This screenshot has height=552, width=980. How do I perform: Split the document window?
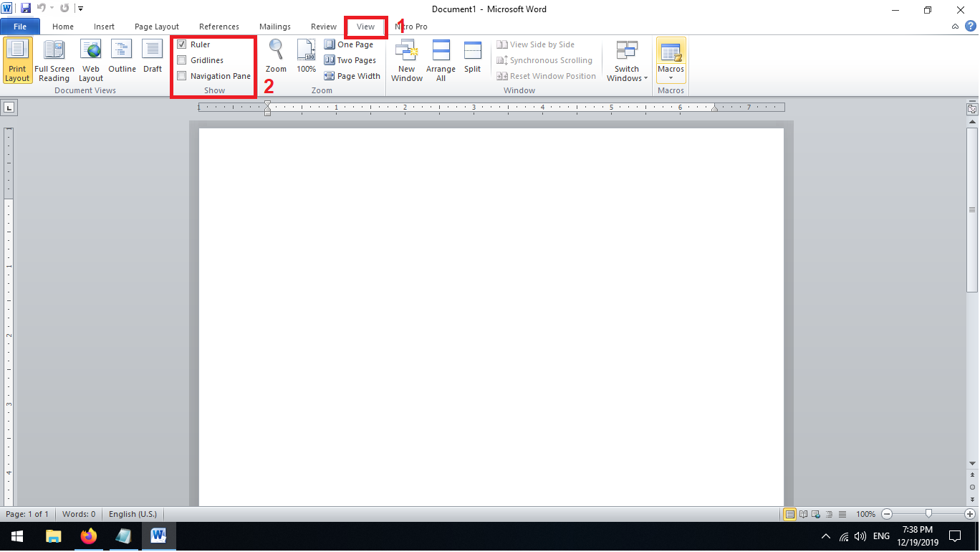[x=472, y=56]
